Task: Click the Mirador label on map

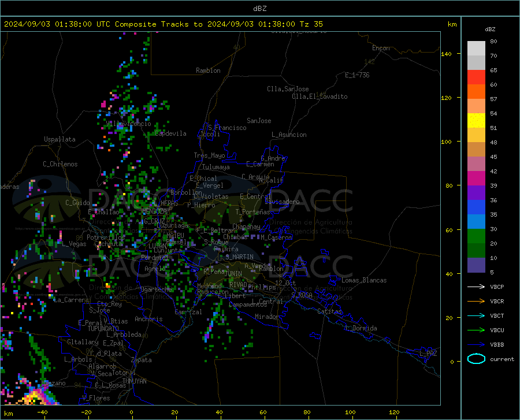Action: coord(266,317)
